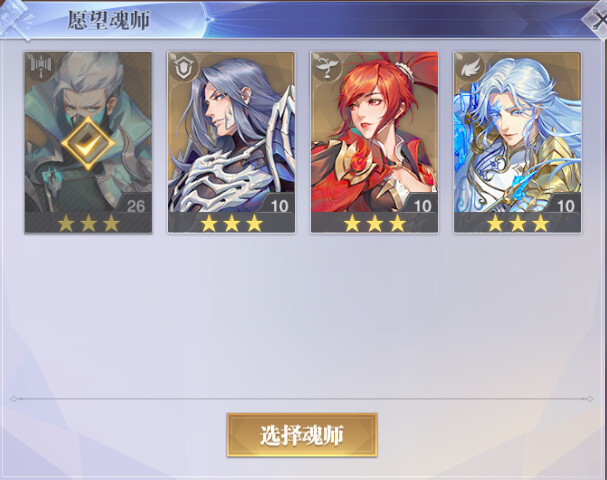Click the level 10 badge on the red-haired card
The image size is (607, 480).
point(422,206)
